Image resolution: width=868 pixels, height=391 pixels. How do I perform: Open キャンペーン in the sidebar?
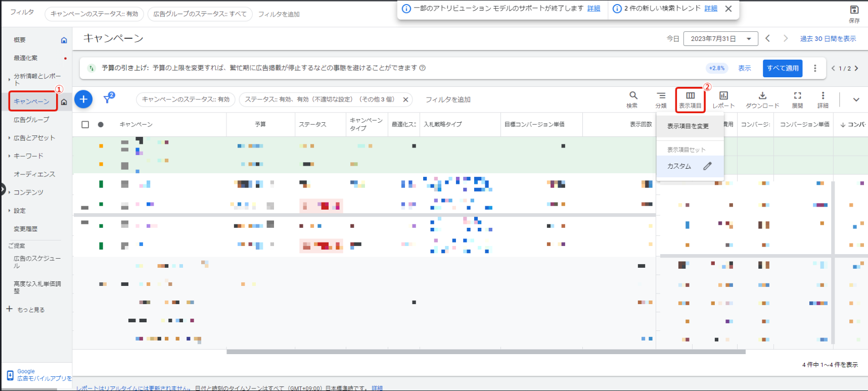[31, 102]
